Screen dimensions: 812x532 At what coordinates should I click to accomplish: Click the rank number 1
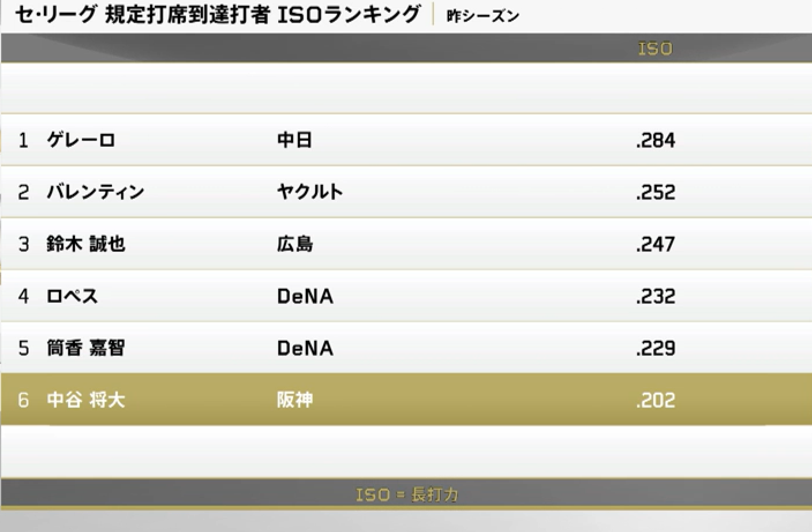tap(23, 140)
